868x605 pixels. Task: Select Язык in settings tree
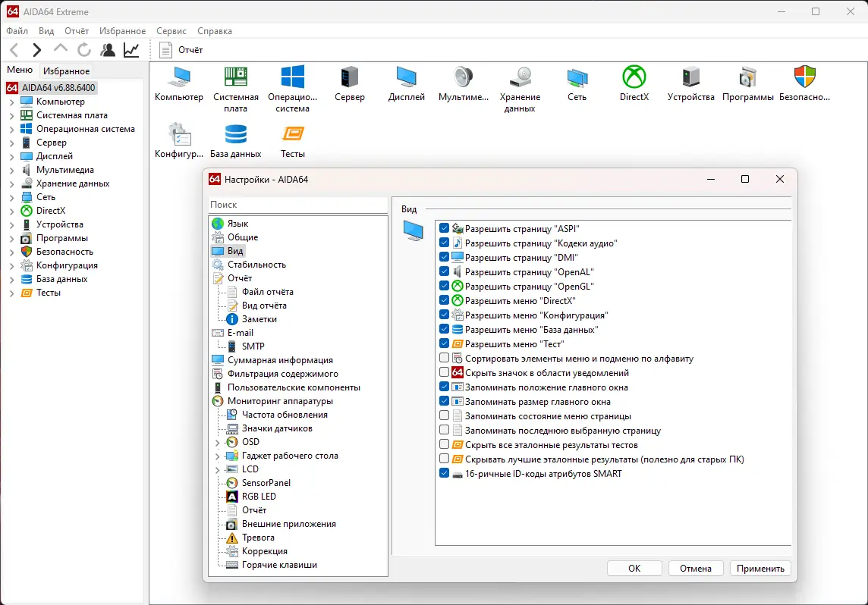coord(237,224)
